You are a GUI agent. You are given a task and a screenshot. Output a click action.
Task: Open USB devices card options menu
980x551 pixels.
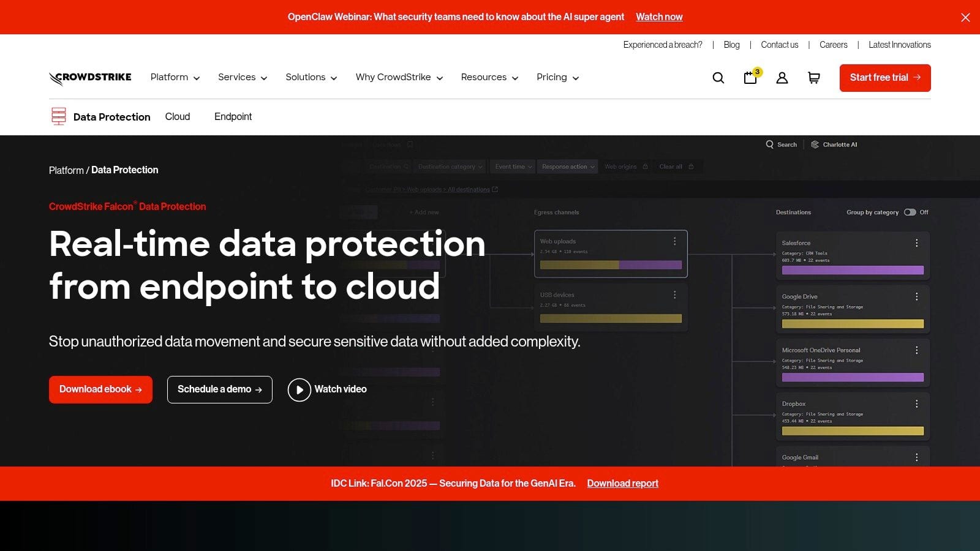(675, 295)
